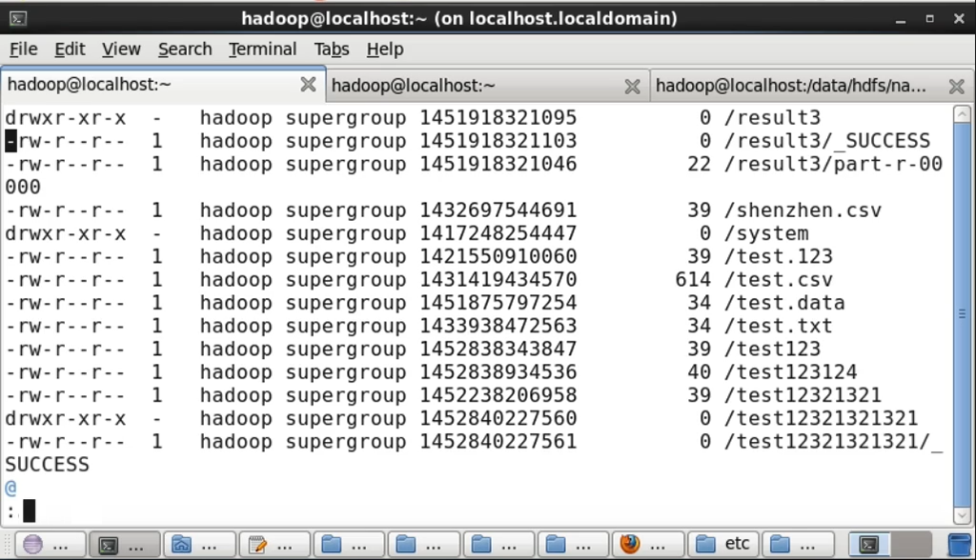Click the file size value 614
This screenshot has height=560, width=976.
coord(693,280)
